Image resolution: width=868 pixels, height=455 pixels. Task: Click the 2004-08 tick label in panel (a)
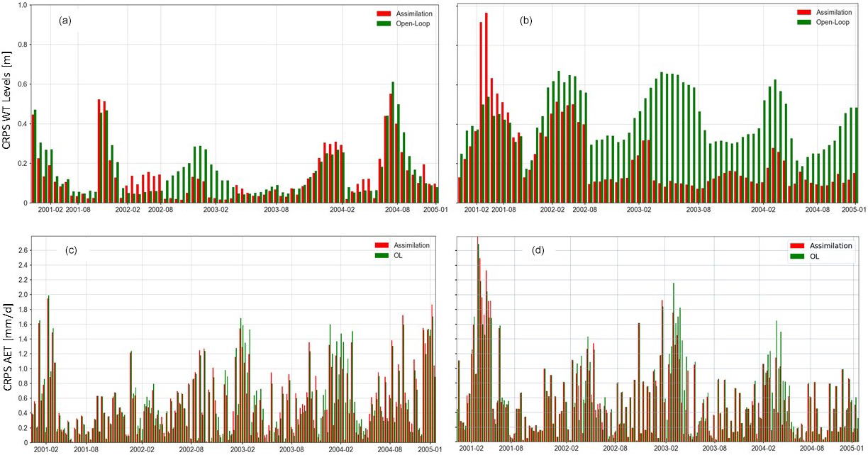coord(397,210)
